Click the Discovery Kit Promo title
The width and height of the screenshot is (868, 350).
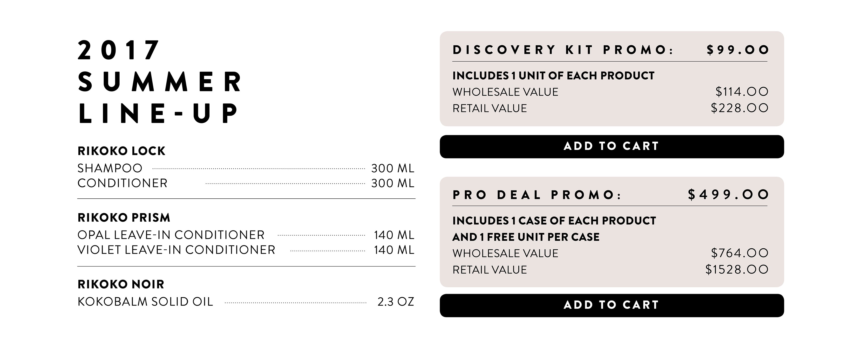(563, 50)
